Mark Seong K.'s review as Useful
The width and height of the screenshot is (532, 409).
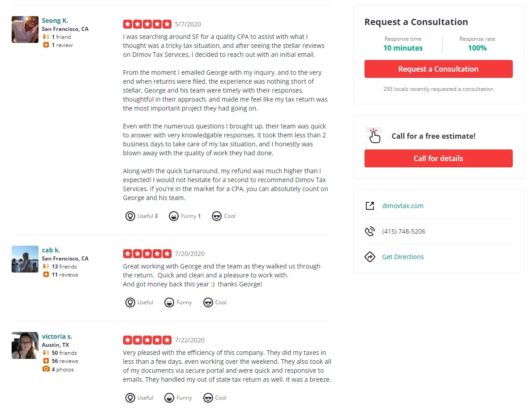(142, 216)
